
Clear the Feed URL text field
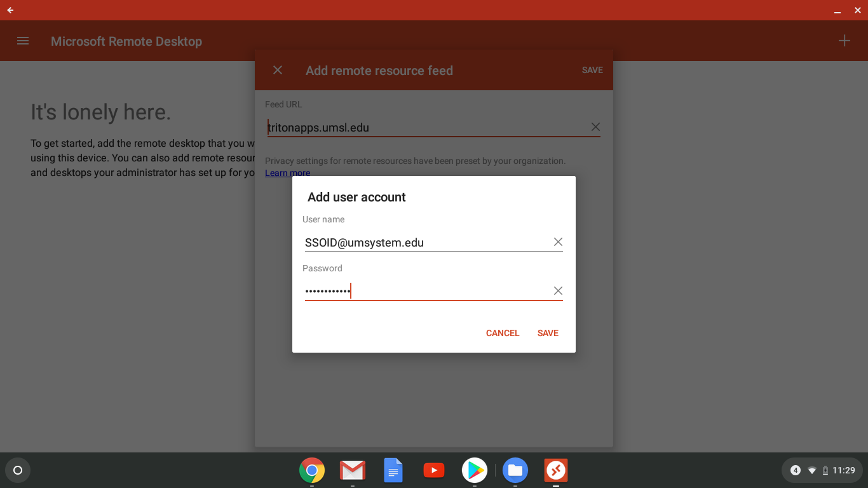(x=595, y=127)
